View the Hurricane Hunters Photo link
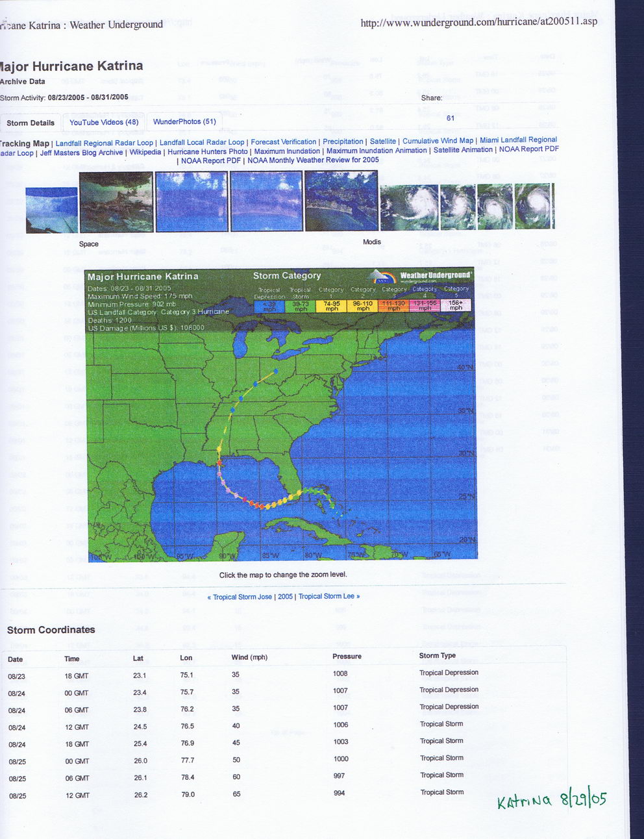This screenshot has width=644, height=839. [208, 151]
